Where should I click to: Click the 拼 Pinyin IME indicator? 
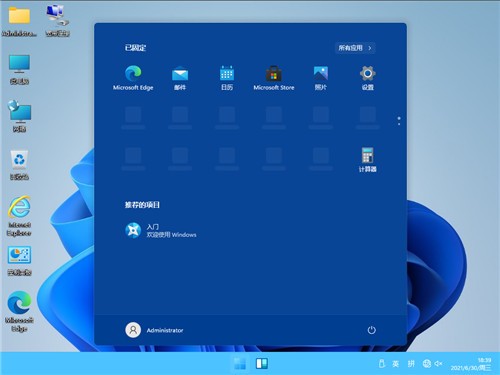pos(411,364)
